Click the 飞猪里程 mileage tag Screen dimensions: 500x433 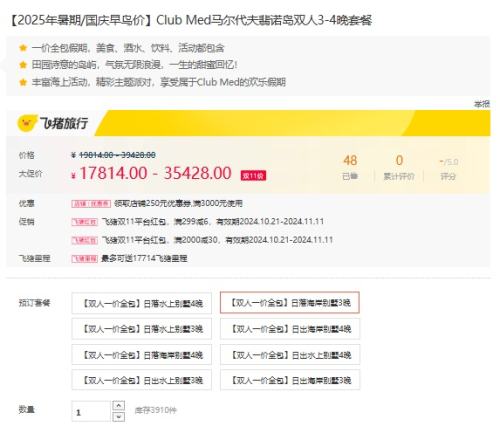[84, 258]
